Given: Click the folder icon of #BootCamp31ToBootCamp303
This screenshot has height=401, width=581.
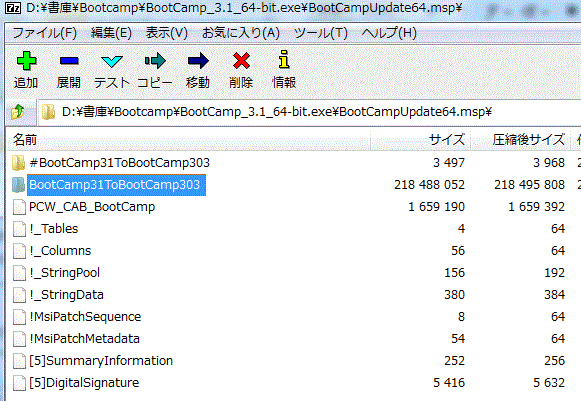Looking at the screenshot, I should click(x=18, y=163).
